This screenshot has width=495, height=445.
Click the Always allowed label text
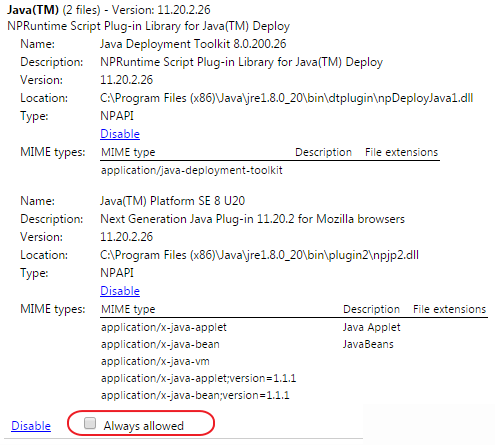point(144,426)
